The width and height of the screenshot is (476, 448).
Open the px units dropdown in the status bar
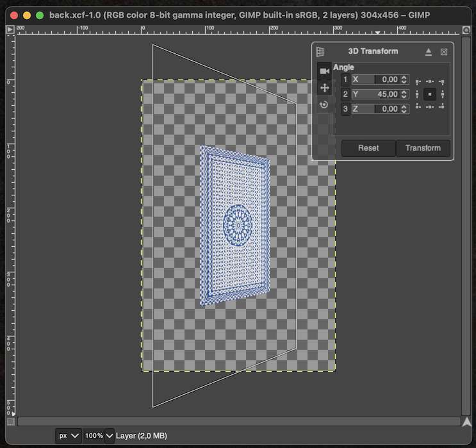click(x=69, y=436)
